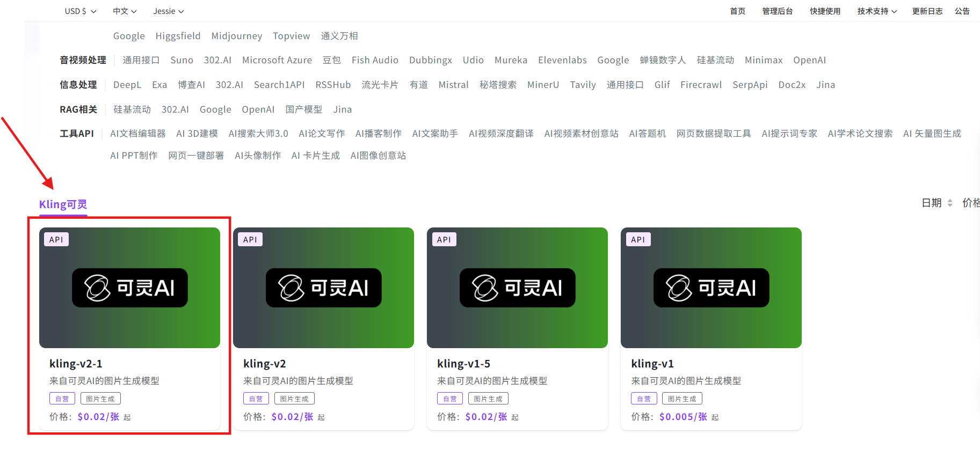
Task: Click API badge on kling-v1-5 card
Action: coord(444,239)
